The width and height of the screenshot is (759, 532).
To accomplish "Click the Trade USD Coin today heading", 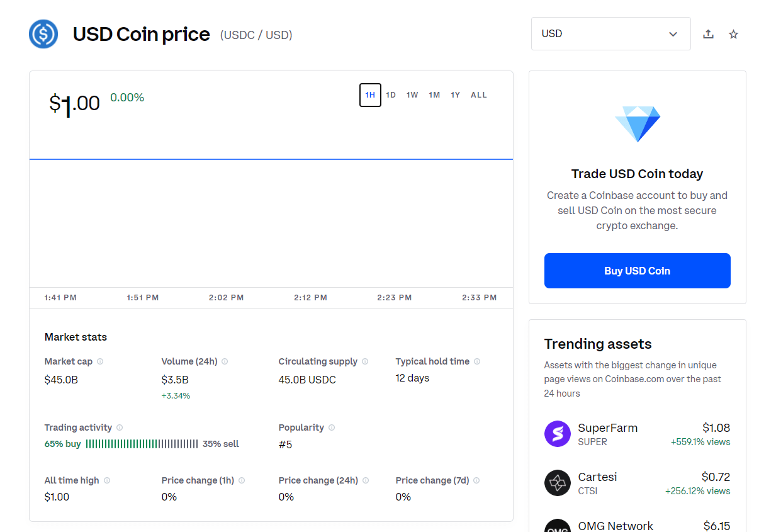I will pos(637,174).
